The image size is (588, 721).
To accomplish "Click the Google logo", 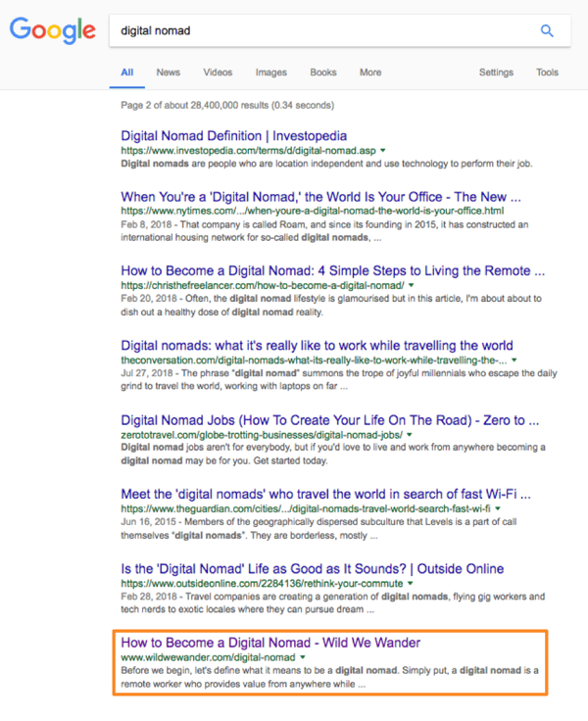I will click(x=52, y=31).
